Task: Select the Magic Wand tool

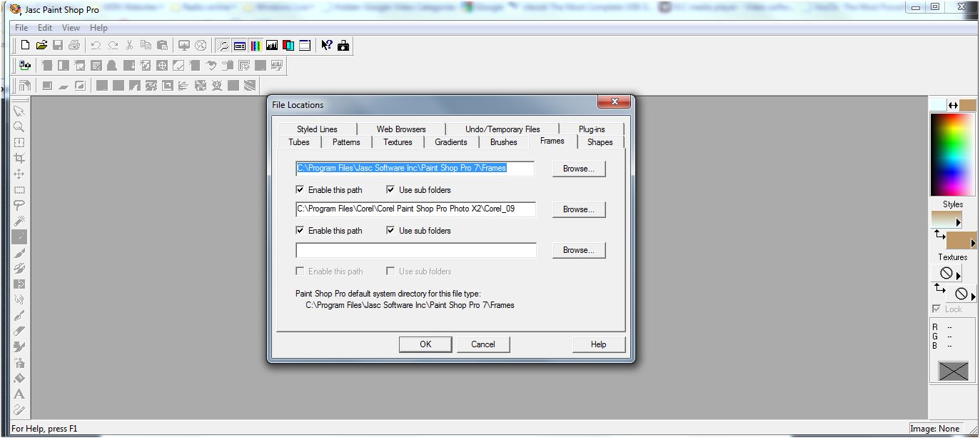Action: (x=19, y=221)
